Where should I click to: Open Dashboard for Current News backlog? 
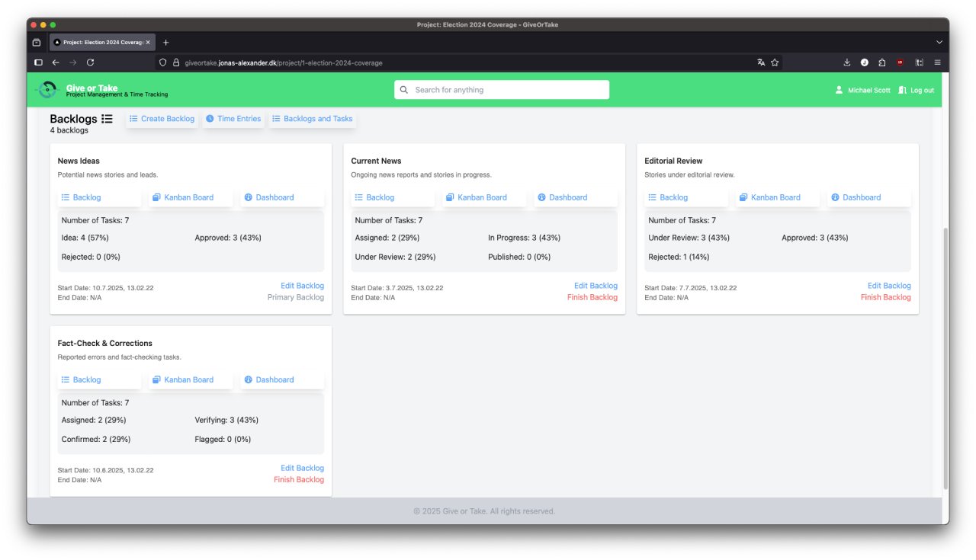(x=562, y=197)
